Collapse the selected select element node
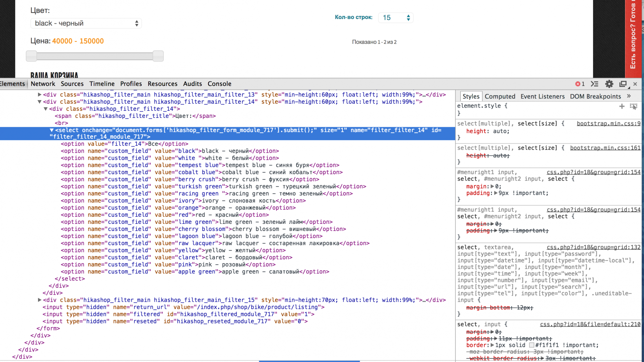 [x=52, y=130]
